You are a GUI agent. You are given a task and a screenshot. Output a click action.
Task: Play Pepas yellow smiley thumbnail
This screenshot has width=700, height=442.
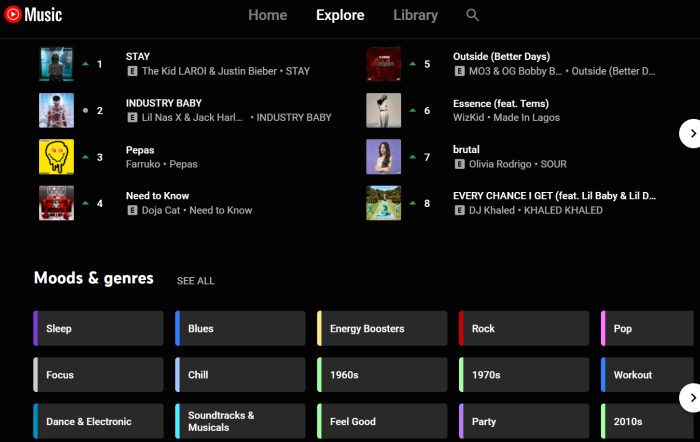[56, 157]
